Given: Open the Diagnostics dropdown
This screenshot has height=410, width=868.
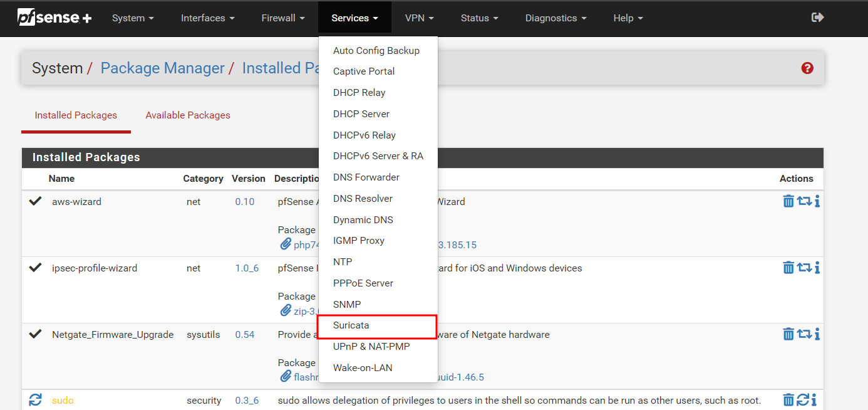Looking at the screenshot, I should (x=556, y=18).
